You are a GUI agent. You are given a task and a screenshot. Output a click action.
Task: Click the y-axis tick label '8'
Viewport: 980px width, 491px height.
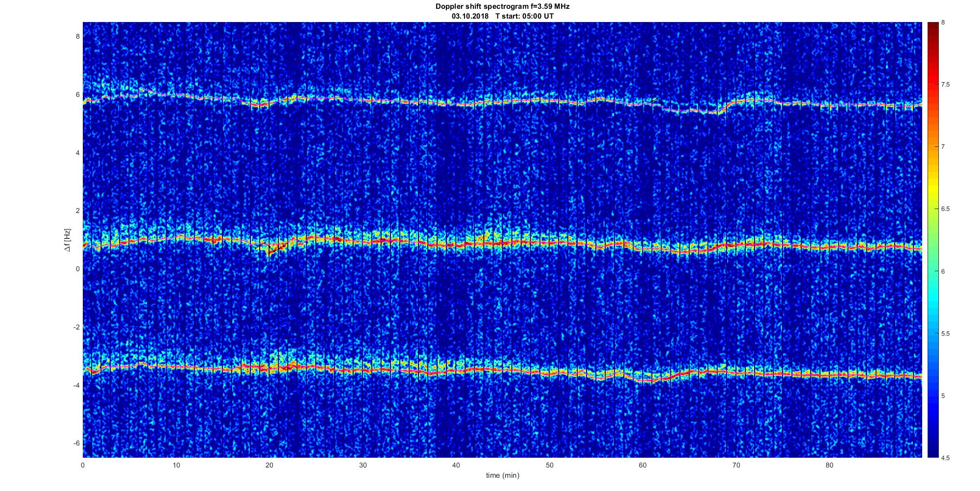pyautogui.click(x=77, y=36)
